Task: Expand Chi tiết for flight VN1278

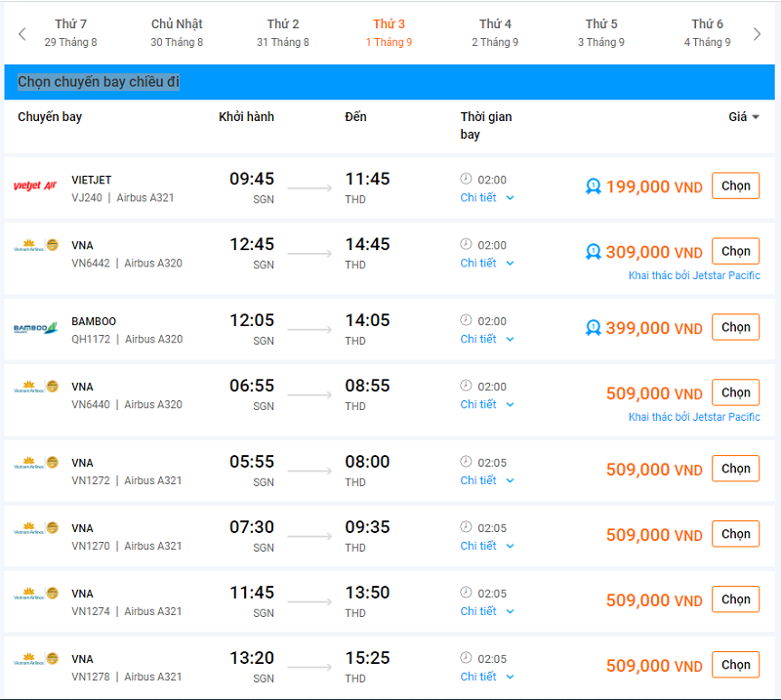Action: coord(486,677)
